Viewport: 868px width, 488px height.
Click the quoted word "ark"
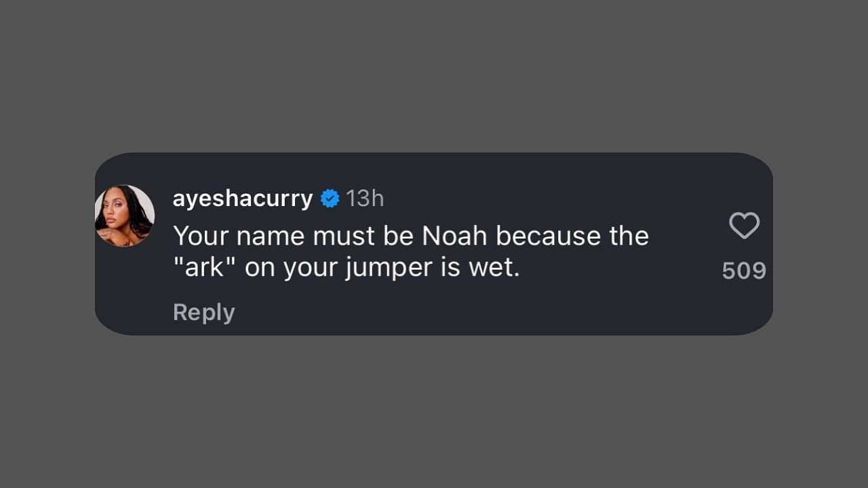click(x=205, y=268)
